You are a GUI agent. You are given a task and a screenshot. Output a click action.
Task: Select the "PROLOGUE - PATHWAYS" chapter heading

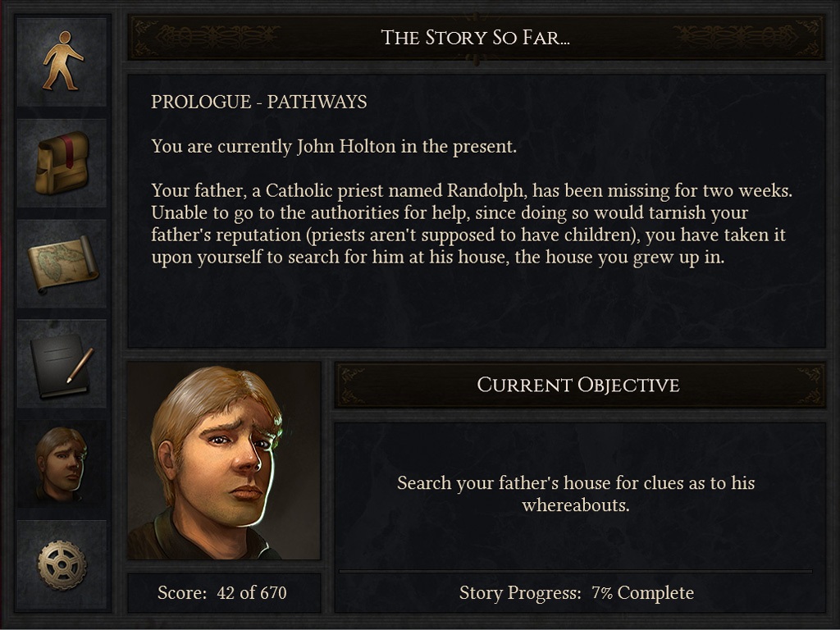point(258,103)
